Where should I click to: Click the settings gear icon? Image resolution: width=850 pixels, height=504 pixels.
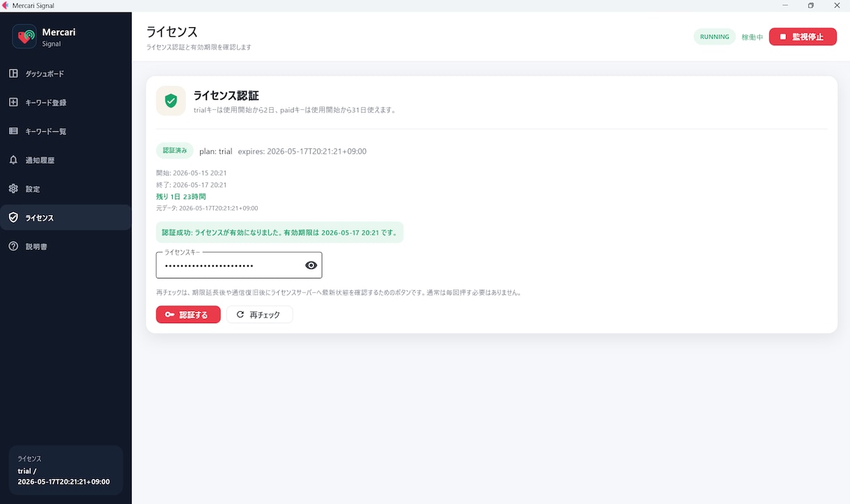pyautogui.click(x=13, y=189)
